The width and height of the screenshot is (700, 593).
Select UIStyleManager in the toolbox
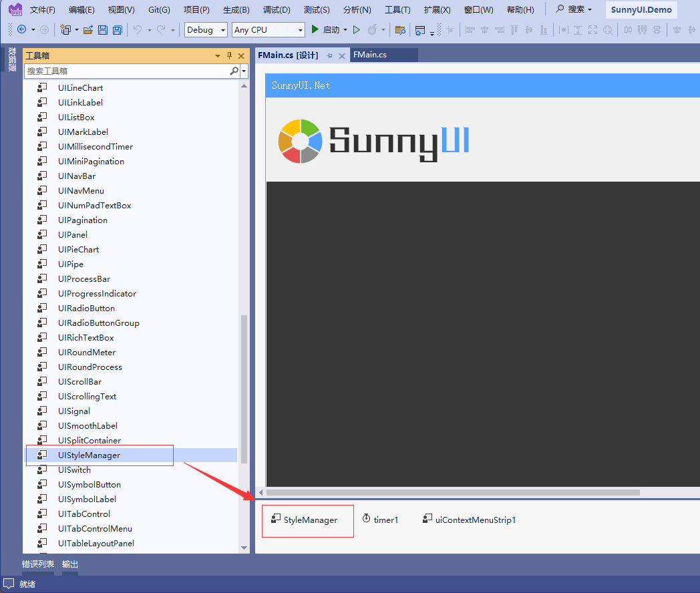(x=132, y=455)
